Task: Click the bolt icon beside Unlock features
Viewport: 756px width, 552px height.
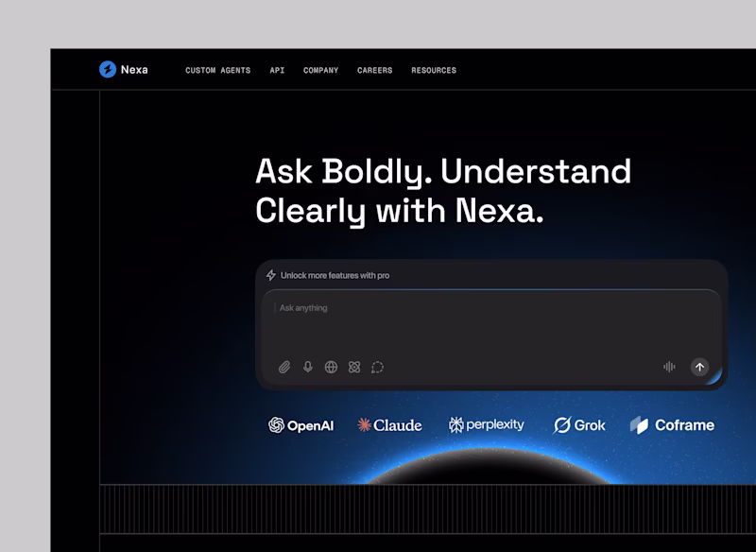Action: coord(271,275)
